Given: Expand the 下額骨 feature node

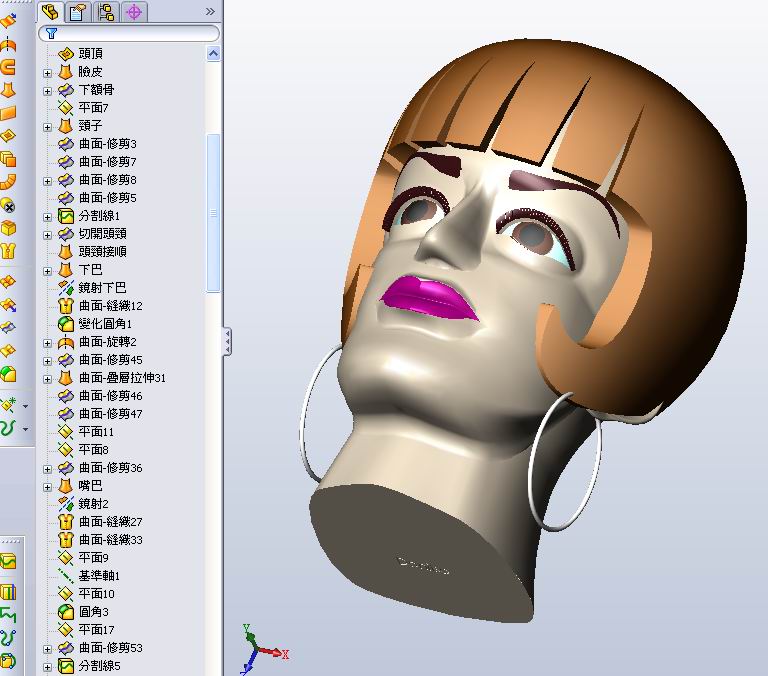Looking at the screenshot, I should pyautogui.click(x=48, y=91).
